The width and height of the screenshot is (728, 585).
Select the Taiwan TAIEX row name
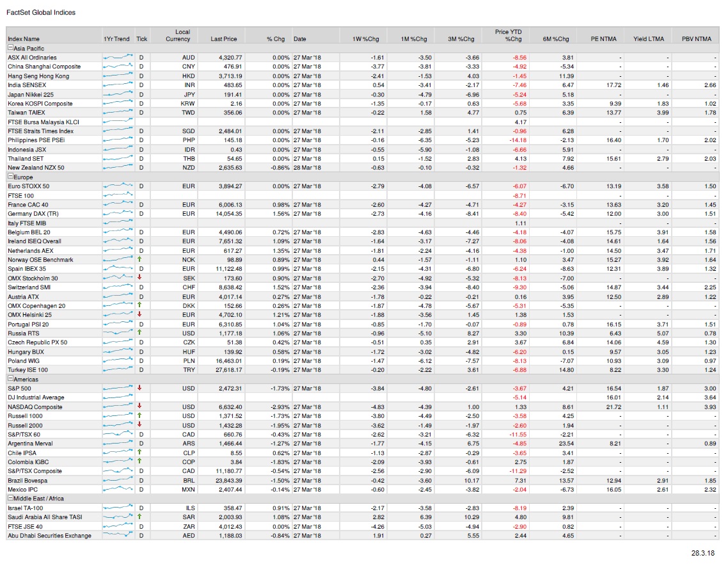point(26,113)
